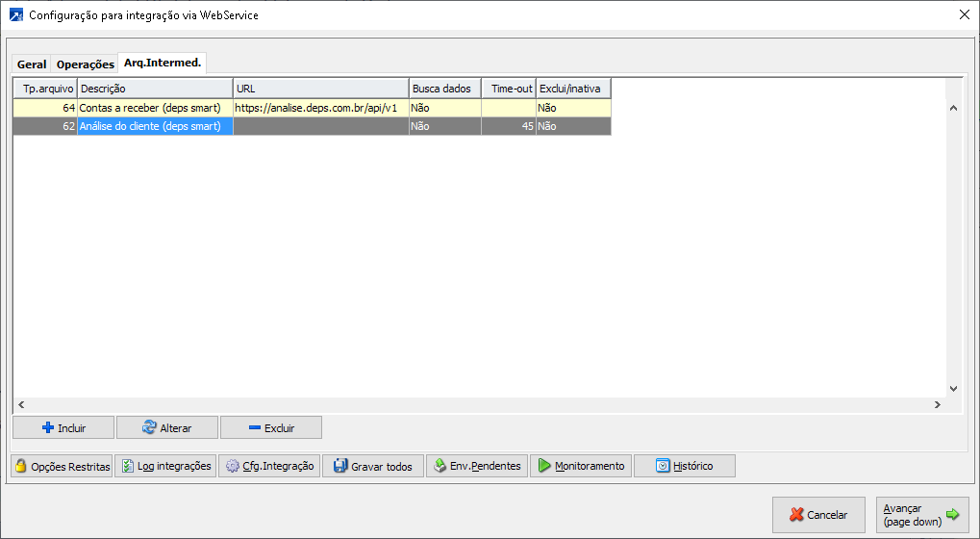Screen dimensions: 980x539
Task: Click Tp.arquivo cell with value 64
Action: pyautogui.click(x=45, y=108)
